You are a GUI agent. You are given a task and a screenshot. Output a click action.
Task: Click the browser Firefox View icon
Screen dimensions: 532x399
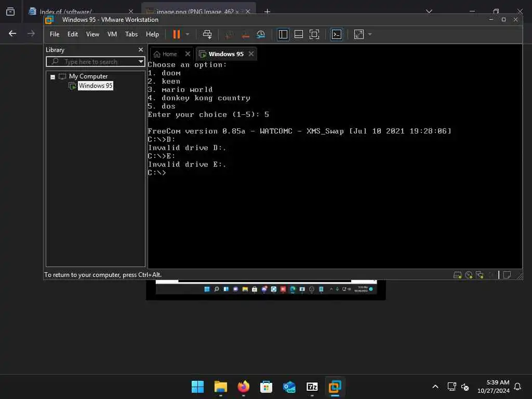pos(10,11)
